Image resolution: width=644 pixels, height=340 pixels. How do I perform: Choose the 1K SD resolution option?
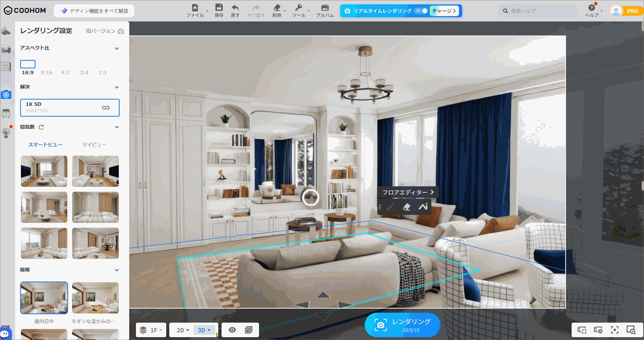(70, 108)
